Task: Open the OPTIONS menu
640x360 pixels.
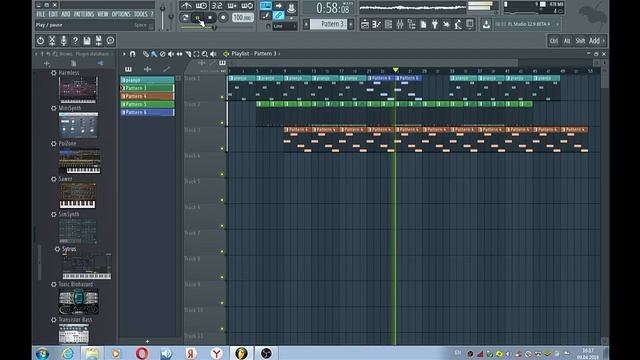Action: [121, 14]
